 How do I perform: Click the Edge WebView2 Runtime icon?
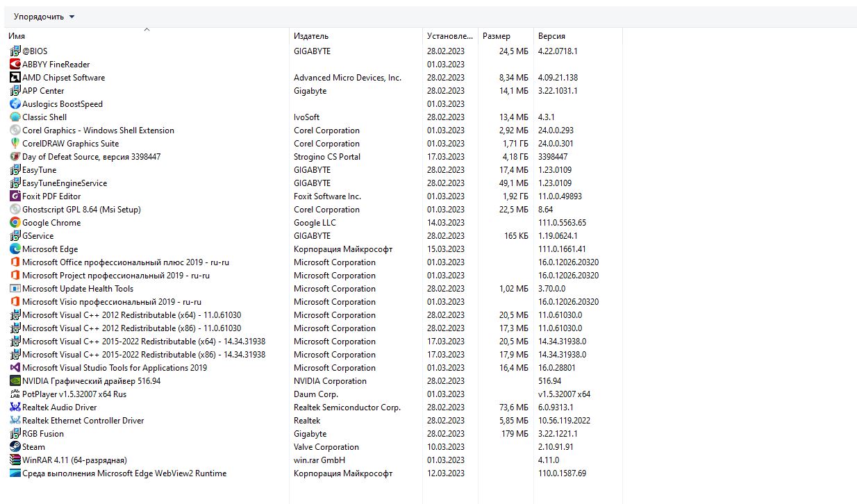point(15,473)
